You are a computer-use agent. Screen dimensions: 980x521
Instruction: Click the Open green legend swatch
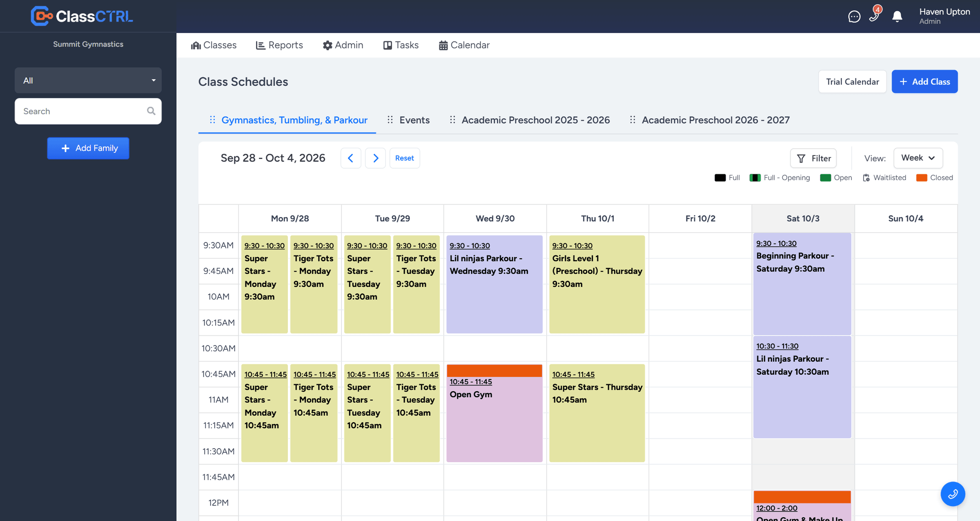pos(825,178)
